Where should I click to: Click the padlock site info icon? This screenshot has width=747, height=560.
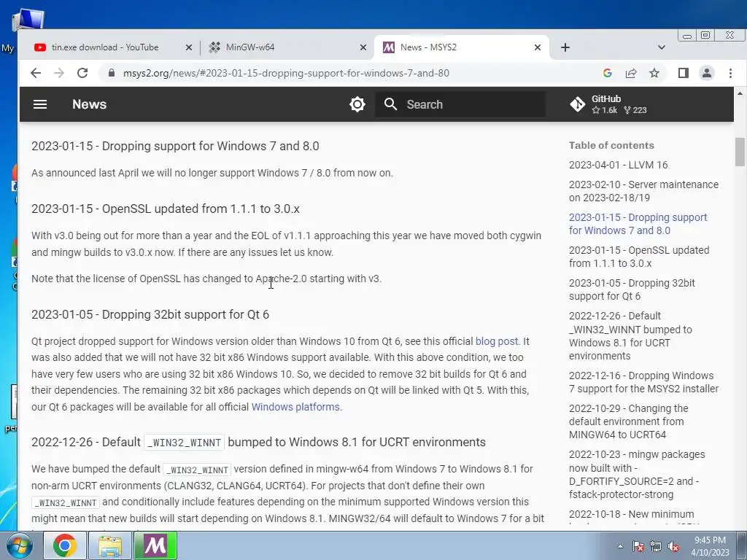(x=111, y=73)
